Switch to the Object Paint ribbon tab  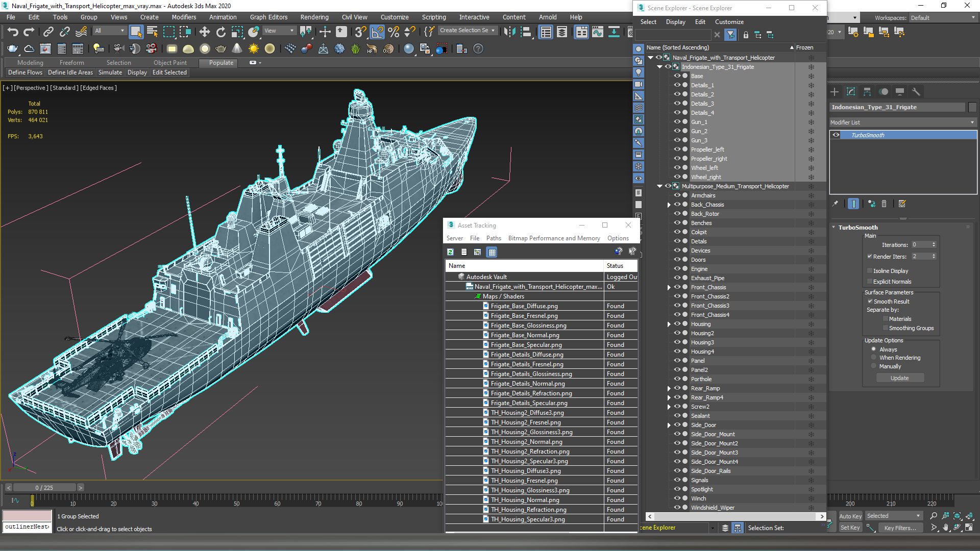pyautogui.click(x=170, y=63)
